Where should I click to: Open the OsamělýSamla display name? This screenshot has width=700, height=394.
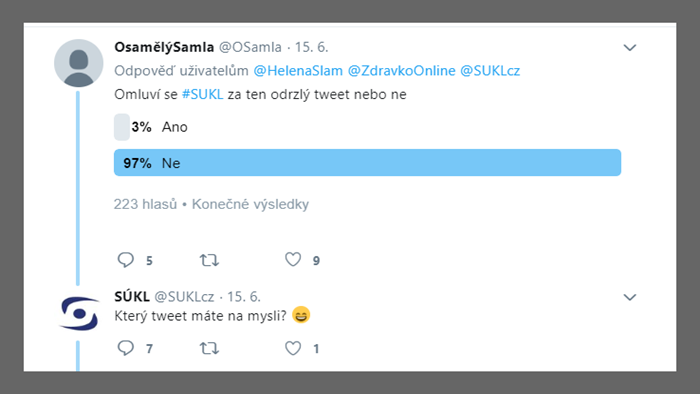[164, 47]
